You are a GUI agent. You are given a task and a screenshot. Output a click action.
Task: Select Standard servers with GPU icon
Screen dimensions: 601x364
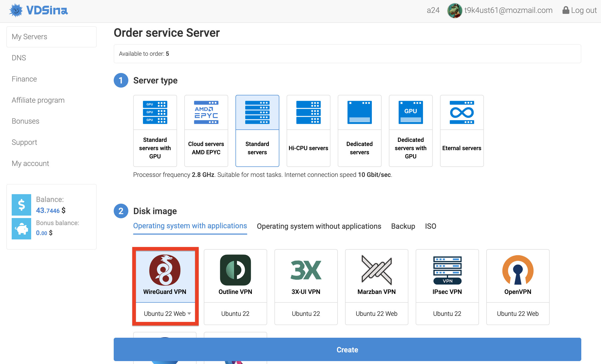155,112
